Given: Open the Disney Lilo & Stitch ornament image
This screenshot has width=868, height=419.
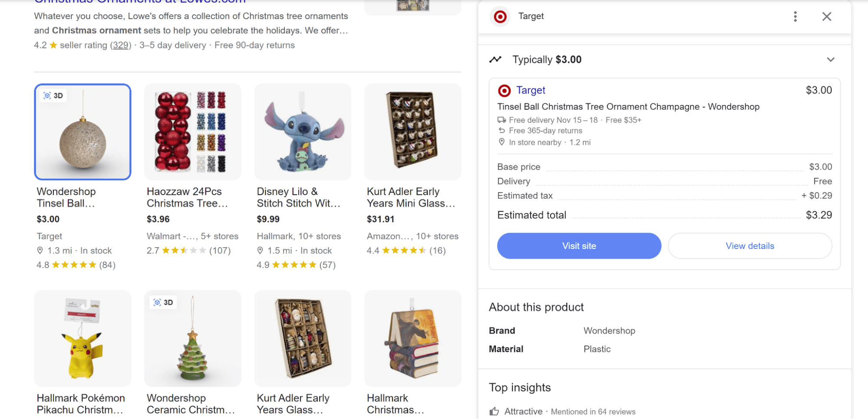Looking at the screenshot, I should [x=303, y=132].
